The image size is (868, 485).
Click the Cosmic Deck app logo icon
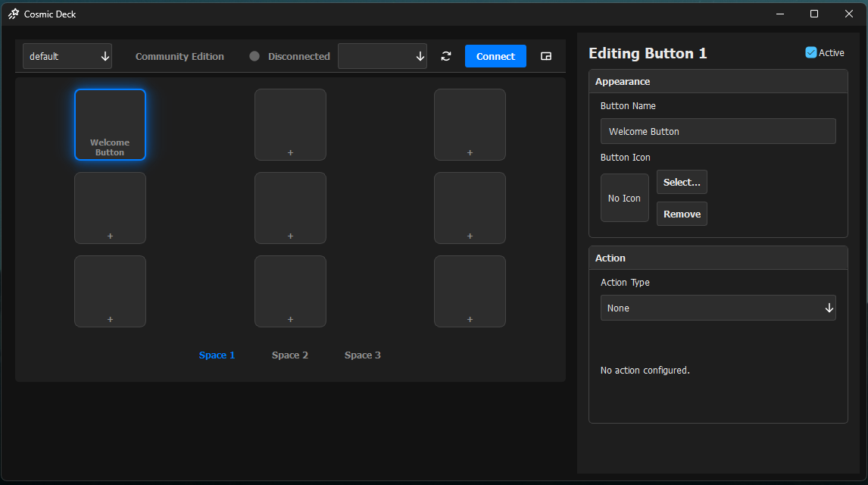pos(13,14)
